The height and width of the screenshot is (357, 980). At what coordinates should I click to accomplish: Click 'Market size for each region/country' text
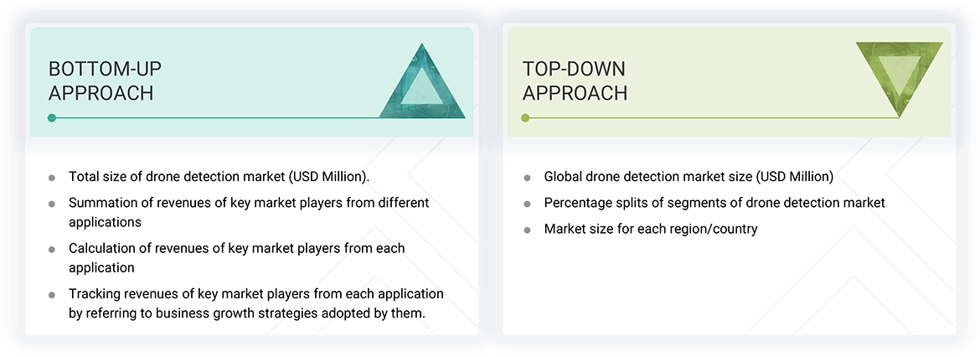(650, 229)
